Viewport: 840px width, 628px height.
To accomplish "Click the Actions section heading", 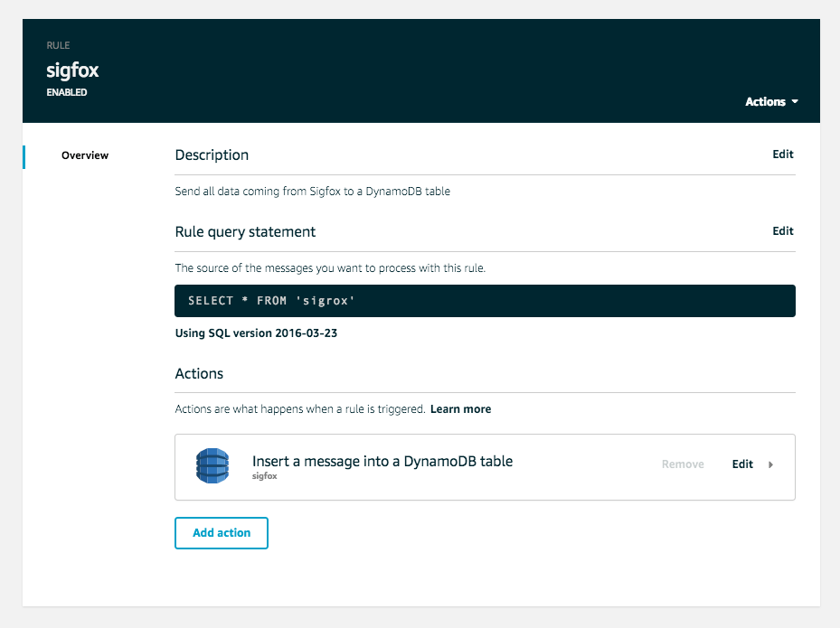I will pyautogui.click(x=199, y=373).
